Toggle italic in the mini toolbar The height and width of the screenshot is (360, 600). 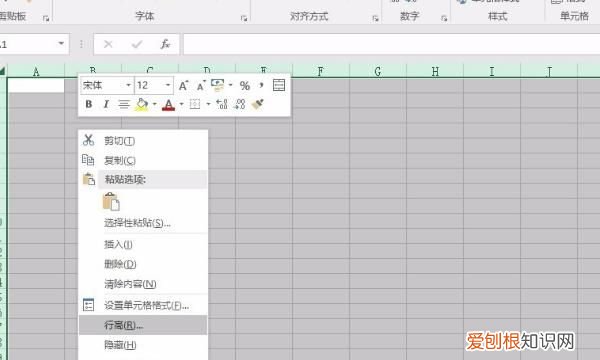[106, 104]
